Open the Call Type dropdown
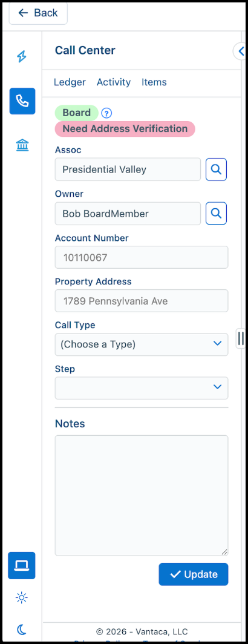 [142, 344]
